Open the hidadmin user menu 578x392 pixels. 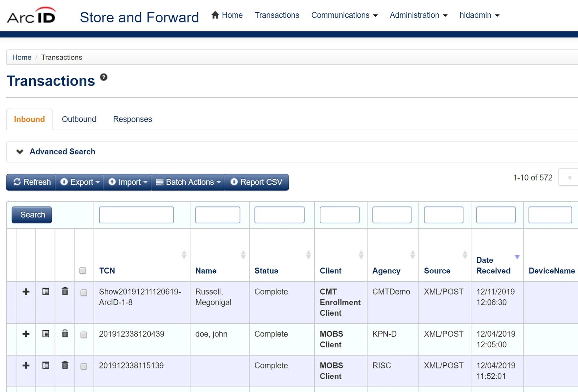point(479,15)
